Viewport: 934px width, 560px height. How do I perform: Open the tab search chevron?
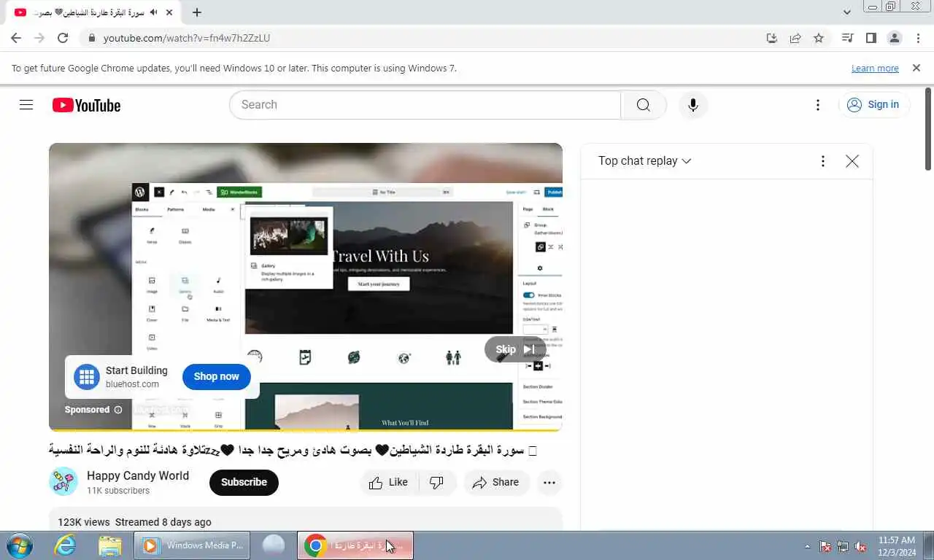[847, 12]
